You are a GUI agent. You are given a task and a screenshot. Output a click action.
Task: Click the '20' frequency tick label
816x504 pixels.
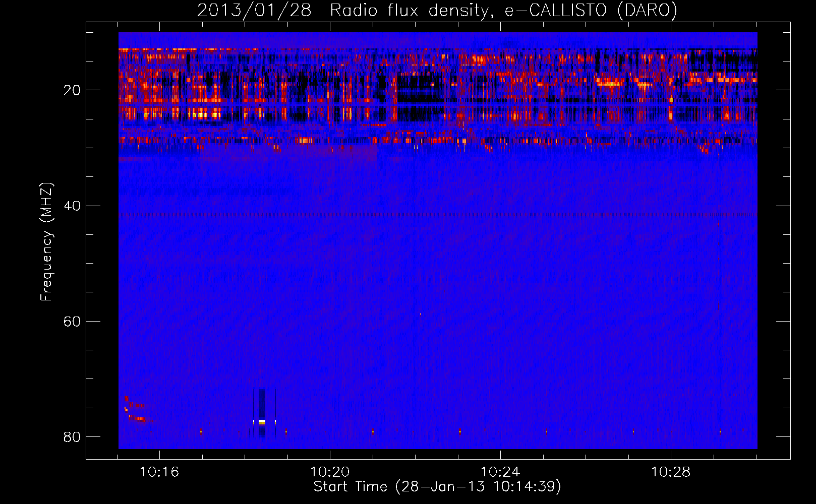(x=72, y=90)
